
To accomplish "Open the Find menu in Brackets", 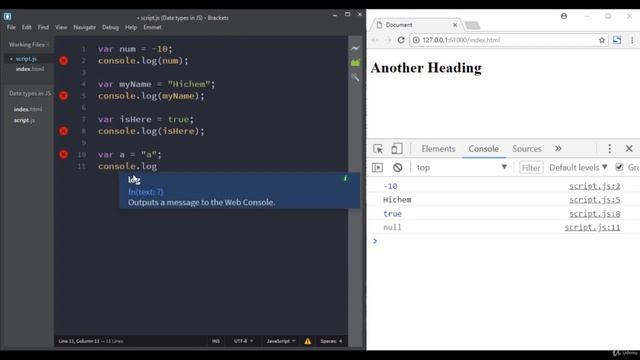I will coord(43,27).
